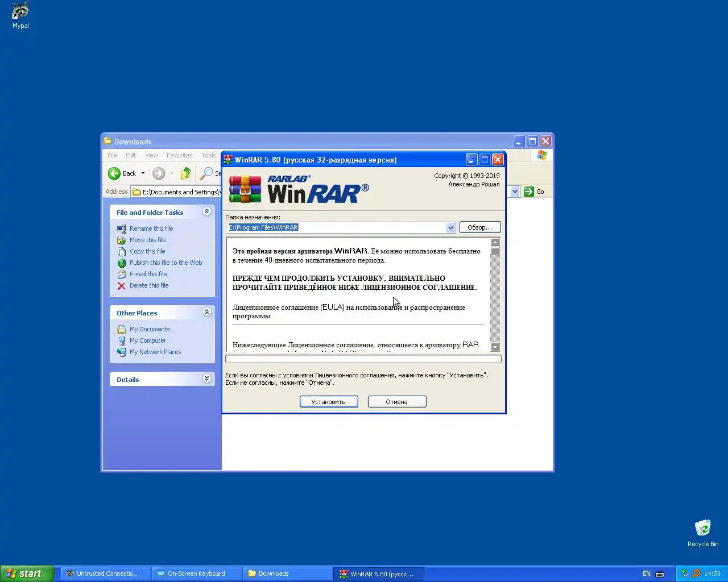Open the Start menu
Screen dimensions: 728x582
click(x=27, y=573)
